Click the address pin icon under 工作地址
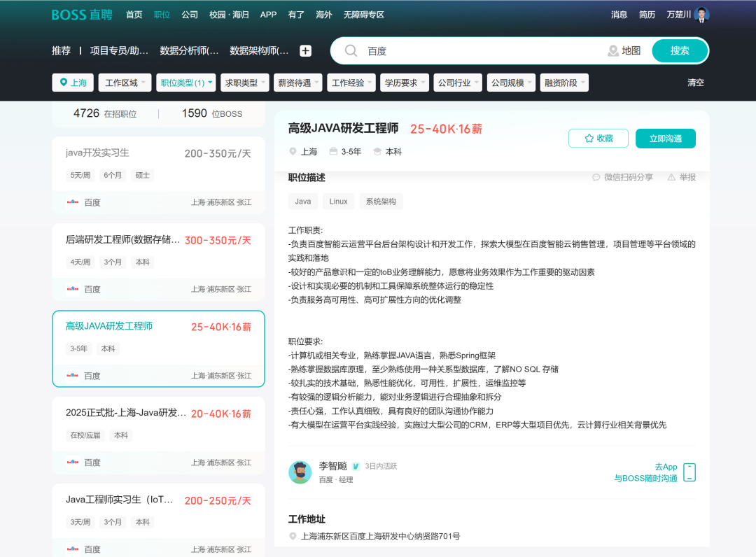This screenshot has width=756, height=557. [x=293, y=536]
